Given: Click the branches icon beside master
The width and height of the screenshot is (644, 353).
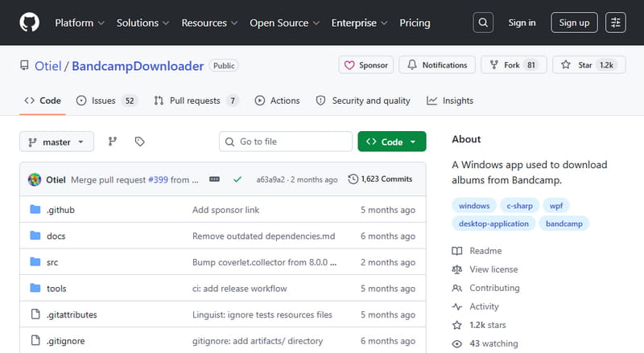Looking at the screenshot, I should tap(113, 142).
